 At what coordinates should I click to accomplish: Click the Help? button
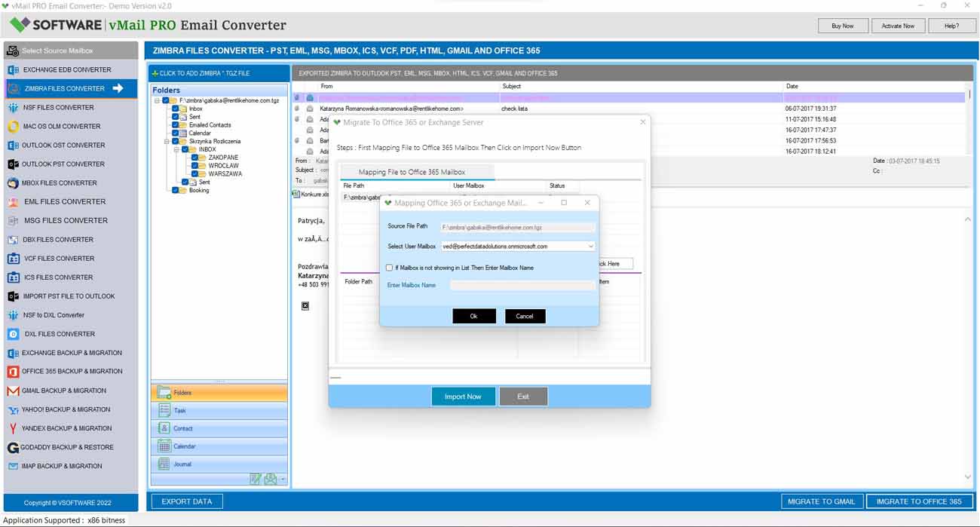coord(952,26)
